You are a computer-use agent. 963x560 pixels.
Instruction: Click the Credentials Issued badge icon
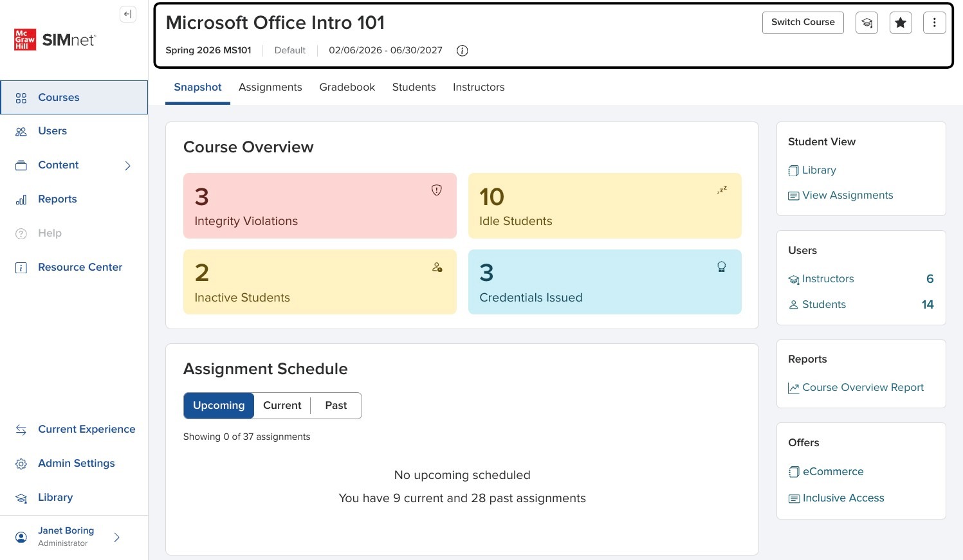(722, 267)
